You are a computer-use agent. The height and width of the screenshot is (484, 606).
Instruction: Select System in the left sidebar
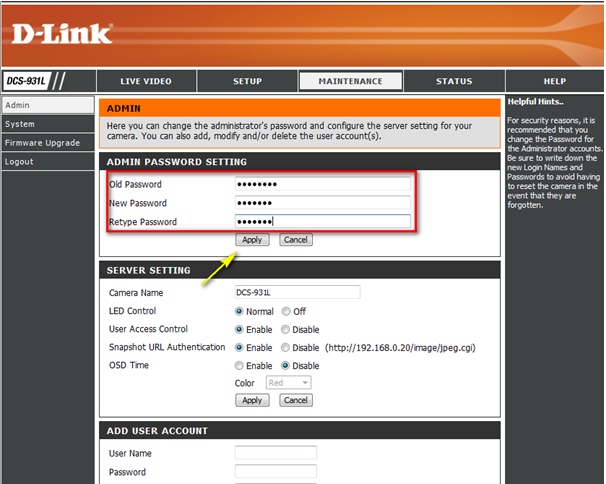(20, 124)
